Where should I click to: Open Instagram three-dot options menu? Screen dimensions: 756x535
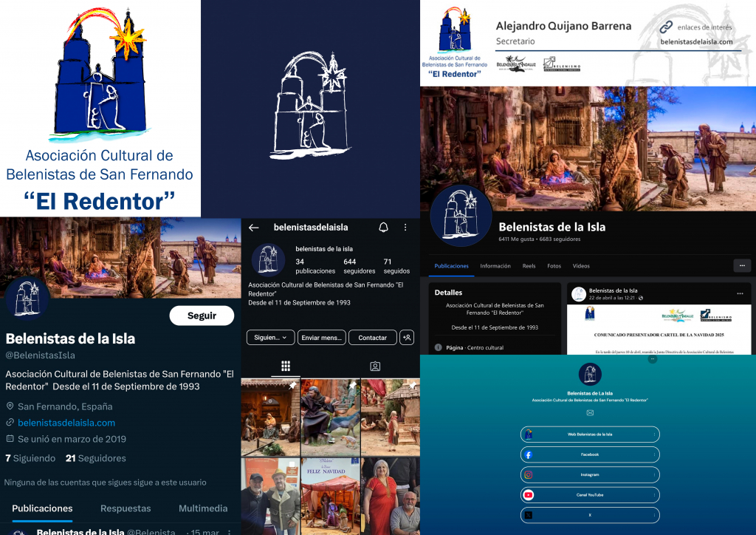click(405, 228)
